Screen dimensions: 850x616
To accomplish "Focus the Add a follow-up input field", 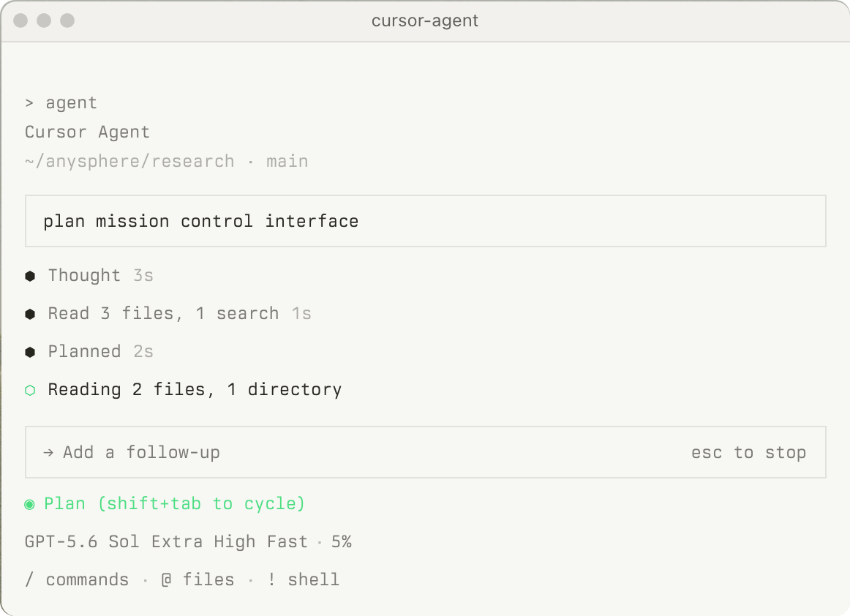I will point(426,452).
